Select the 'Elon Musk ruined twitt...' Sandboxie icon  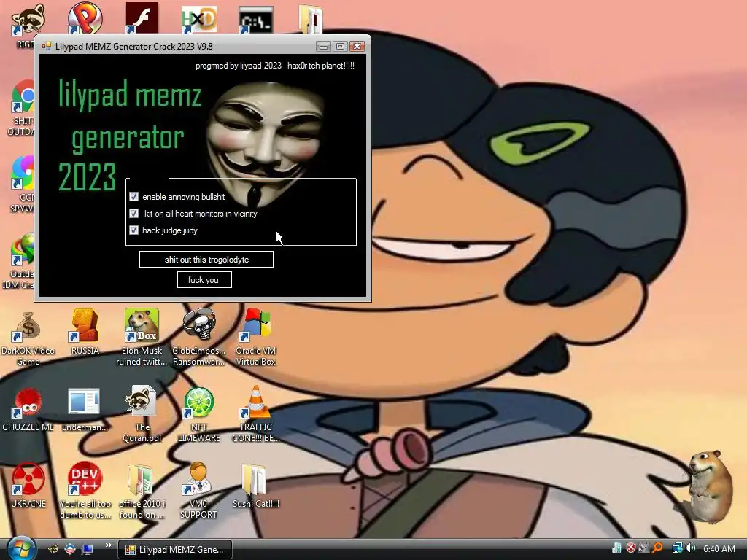[142, 326]
